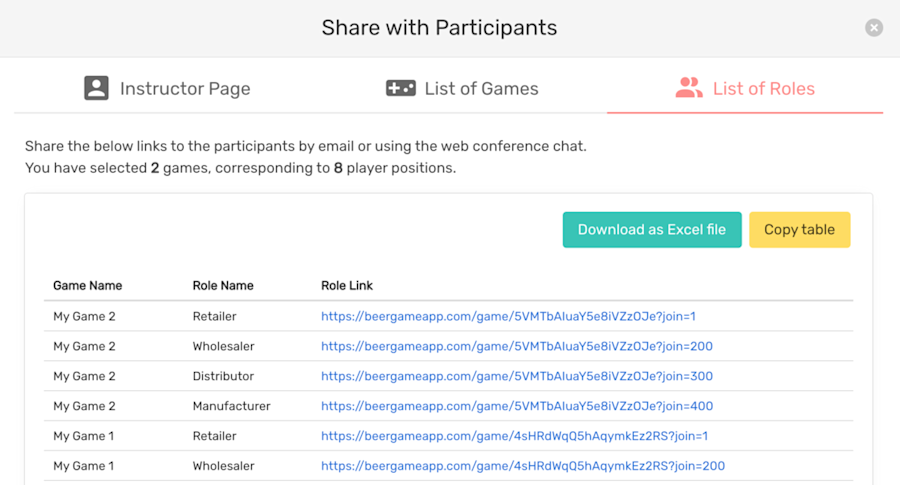
Task: Click the Role Link column header
Action: pos(347,285)
